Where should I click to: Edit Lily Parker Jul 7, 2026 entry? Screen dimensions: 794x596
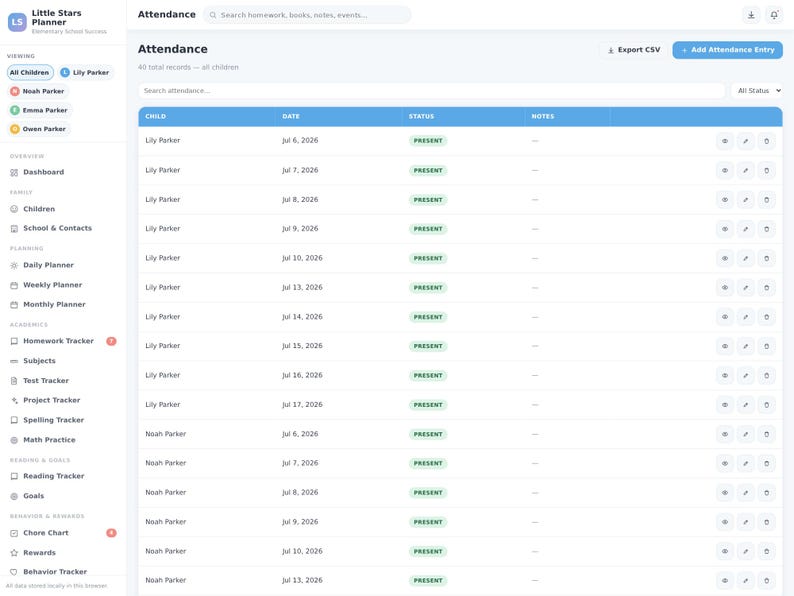click(745, 171)
